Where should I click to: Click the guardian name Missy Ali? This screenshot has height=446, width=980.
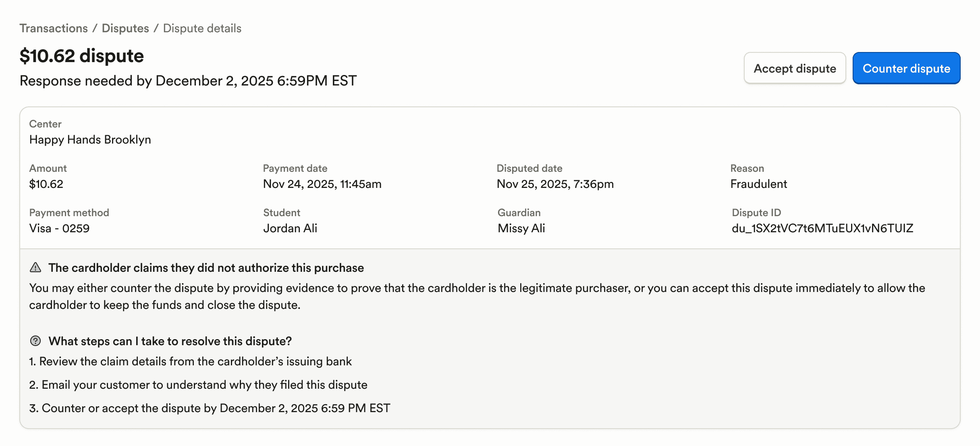click(521, 228)
